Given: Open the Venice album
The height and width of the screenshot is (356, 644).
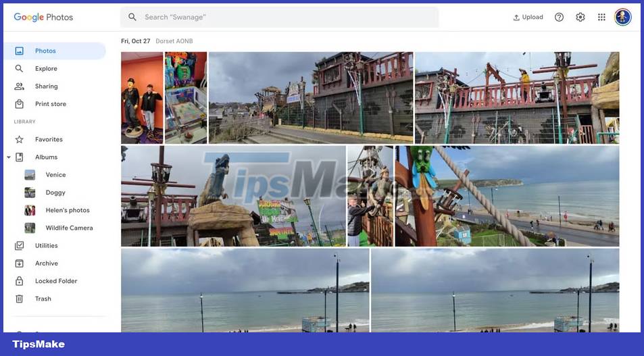Looking at the screenshot, I should click(56, 174).
